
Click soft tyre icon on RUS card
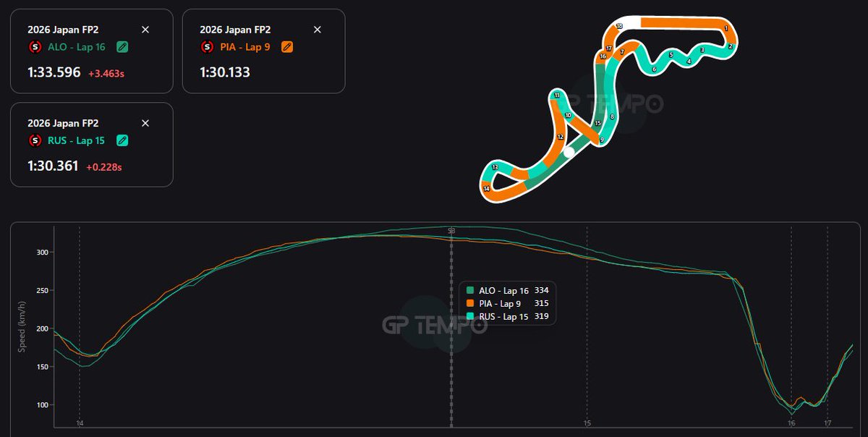[35, 140]
